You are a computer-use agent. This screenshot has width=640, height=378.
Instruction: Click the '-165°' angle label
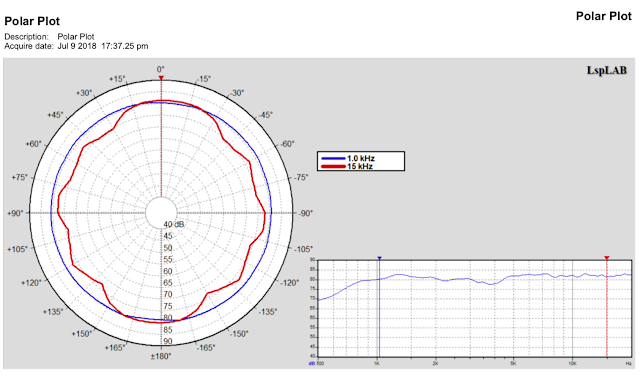[206, 348]
